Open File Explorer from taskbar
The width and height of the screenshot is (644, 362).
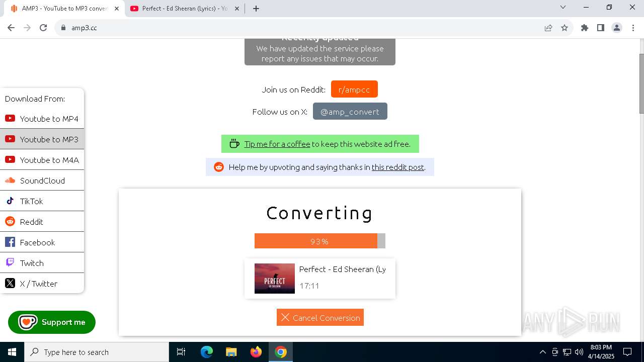tap(231, 352)
